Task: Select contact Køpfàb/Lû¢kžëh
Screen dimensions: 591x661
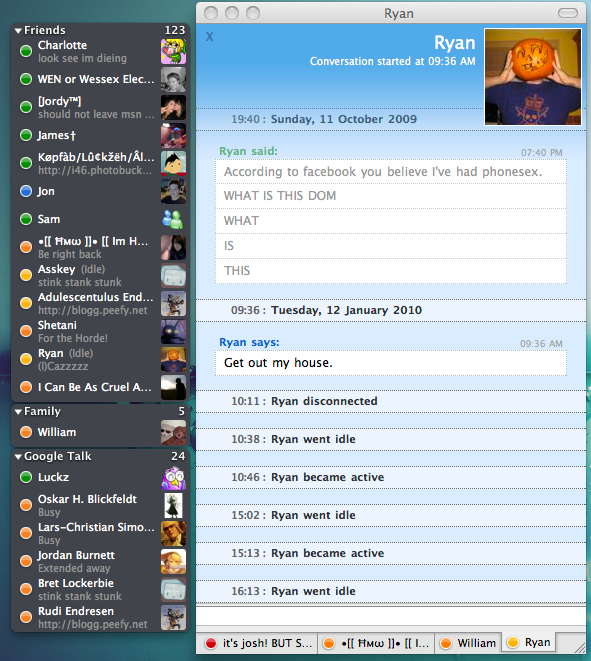Action: (x=100, y=163)
